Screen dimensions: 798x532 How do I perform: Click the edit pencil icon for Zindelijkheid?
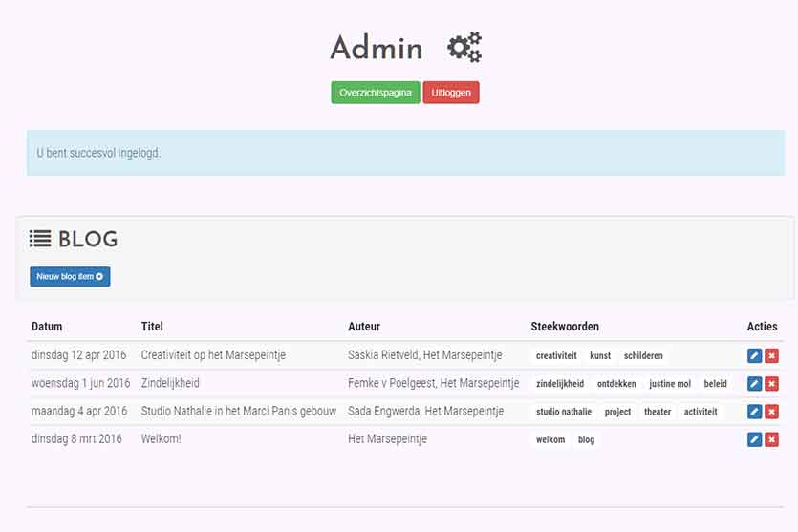click(x=754, y=384)
